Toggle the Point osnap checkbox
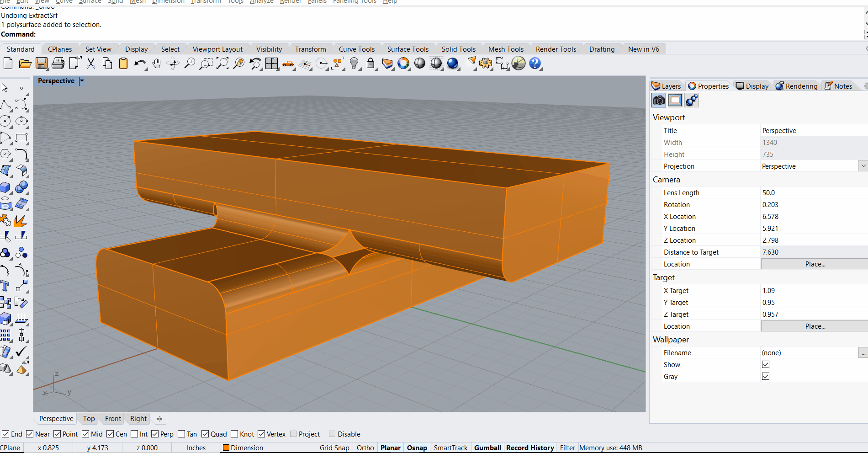868x453 pixels. pos(57,434)
